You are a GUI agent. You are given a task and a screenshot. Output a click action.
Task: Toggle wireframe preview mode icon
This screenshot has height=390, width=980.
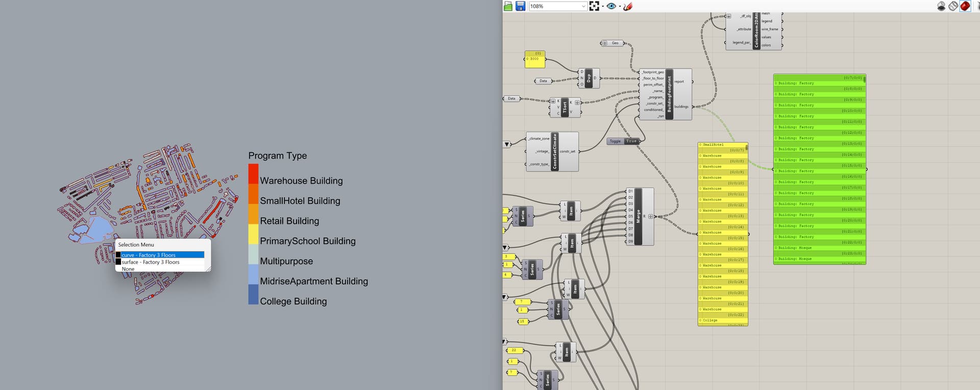[x=953, y=6]
